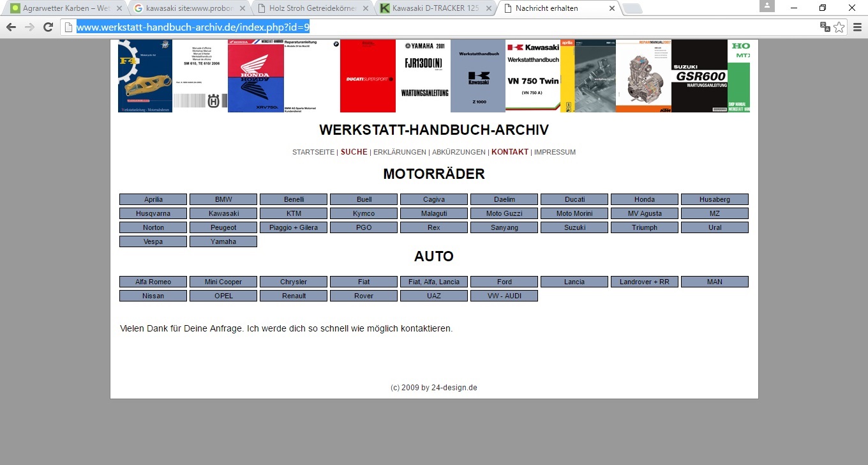Choose the Ducati brand button
868x465 pixels.
tap(574, 199)
